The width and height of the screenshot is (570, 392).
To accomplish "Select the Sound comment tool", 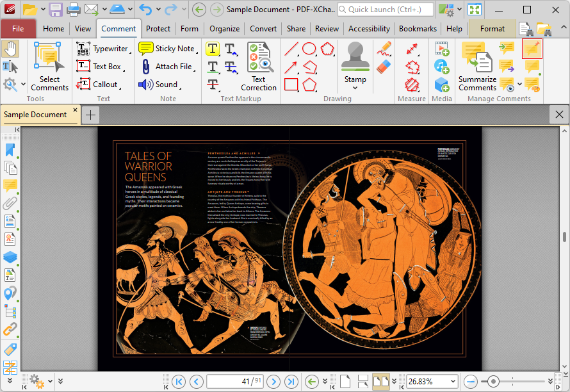I will point(159,85).
